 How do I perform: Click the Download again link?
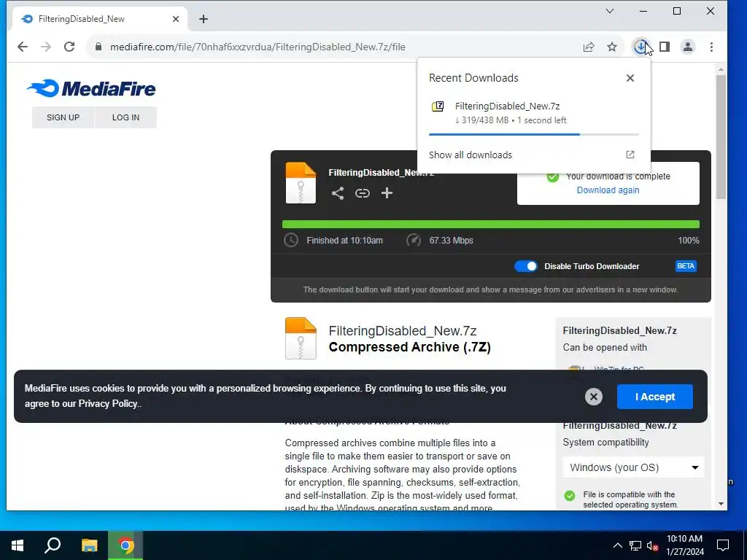[608, 190]
